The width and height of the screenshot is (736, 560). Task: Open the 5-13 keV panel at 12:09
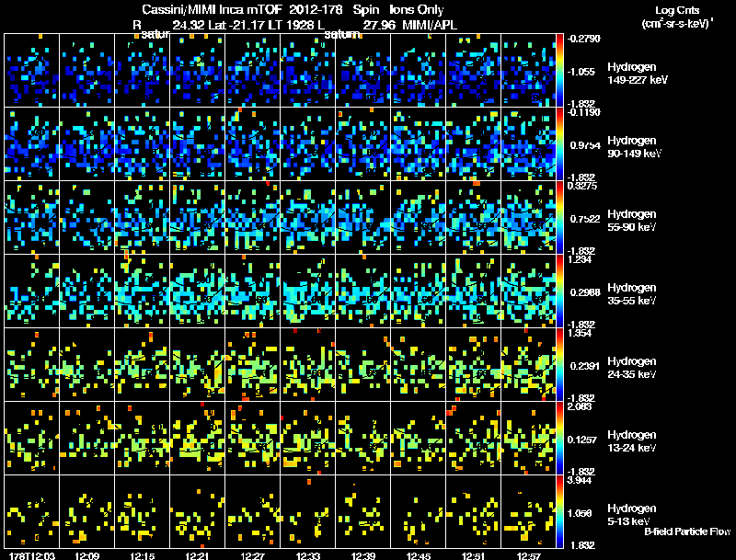[86, 512]
